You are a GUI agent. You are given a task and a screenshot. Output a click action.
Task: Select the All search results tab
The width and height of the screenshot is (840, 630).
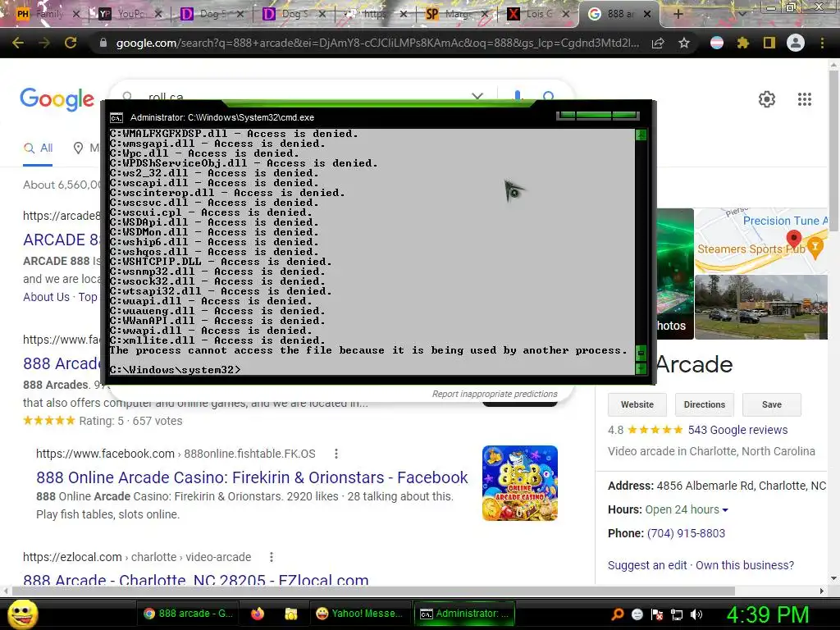[38, 148]
